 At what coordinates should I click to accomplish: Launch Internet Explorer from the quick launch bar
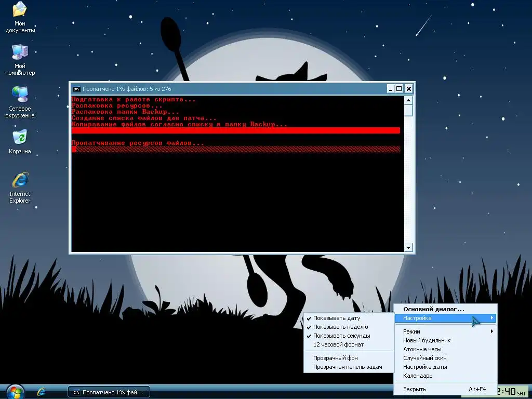pyautogui.click(x=42, y=392)
